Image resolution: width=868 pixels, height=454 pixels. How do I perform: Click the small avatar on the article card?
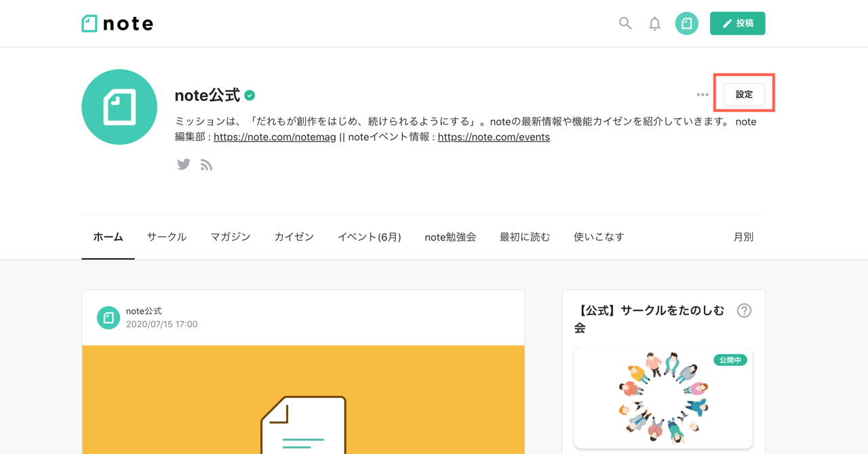pyautogui.click(x=108, y=318)
